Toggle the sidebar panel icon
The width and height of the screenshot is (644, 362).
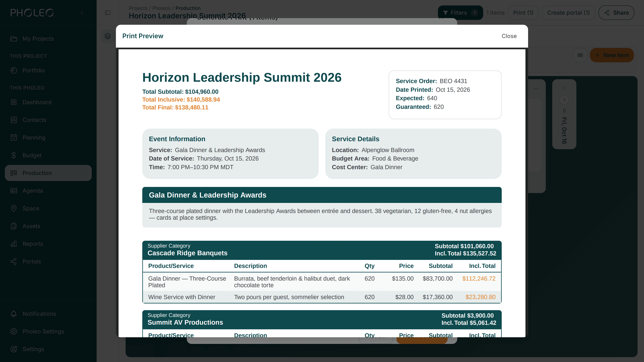coord(108,13)
